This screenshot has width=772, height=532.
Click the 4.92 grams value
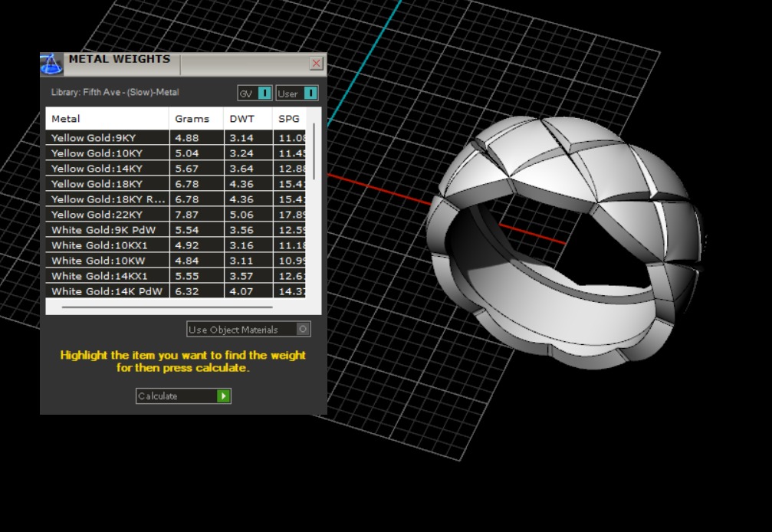click(x=187, y=245)
